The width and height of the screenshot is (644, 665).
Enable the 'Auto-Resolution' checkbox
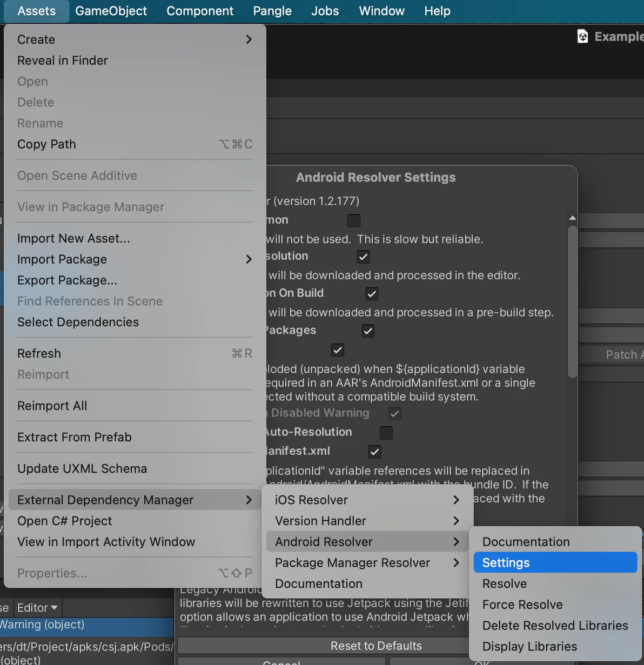point(386,433)
